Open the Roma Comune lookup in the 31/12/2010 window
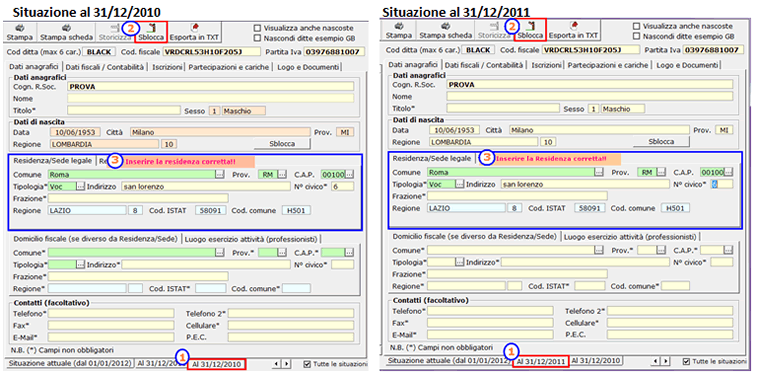The height and width of the screenshot is (376, 757). (x=220, y=174)
